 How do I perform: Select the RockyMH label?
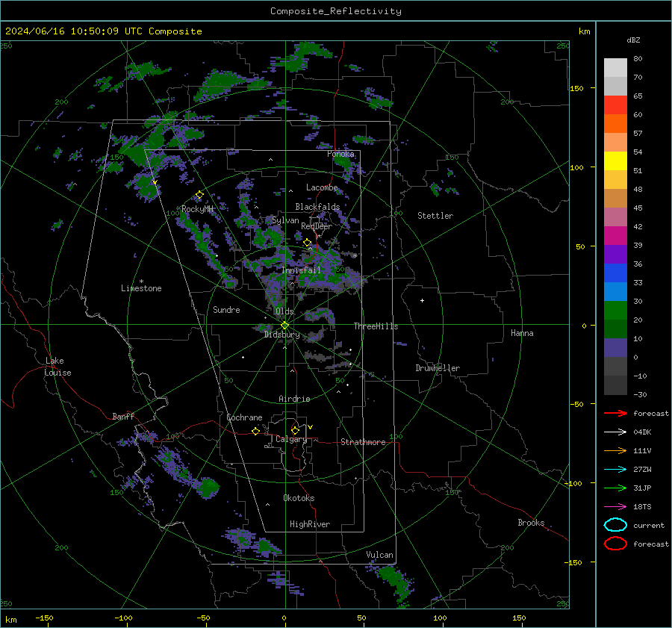197,209
